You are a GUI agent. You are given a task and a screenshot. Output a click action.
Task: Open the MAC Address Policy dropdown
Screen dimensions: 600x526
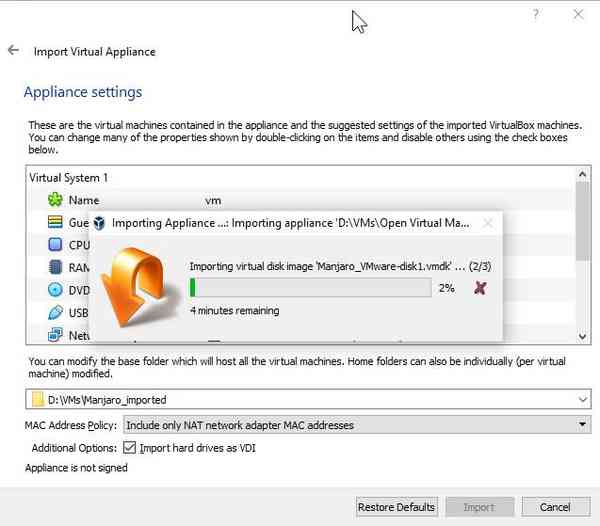point(357,425)
